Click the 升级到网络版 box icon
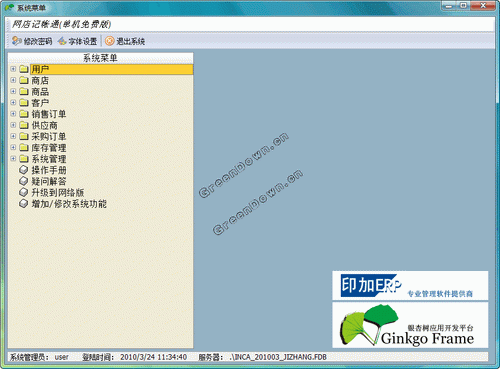The height and width of the screenshot is (369, 500). tap(23, 192)
